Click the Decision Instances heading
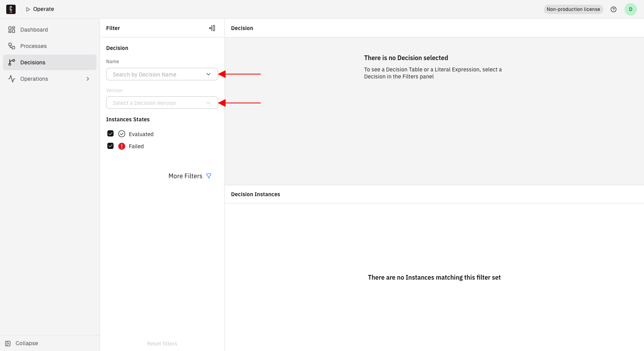The height and width of the screenshot is (351, 644). coord(256,194)
